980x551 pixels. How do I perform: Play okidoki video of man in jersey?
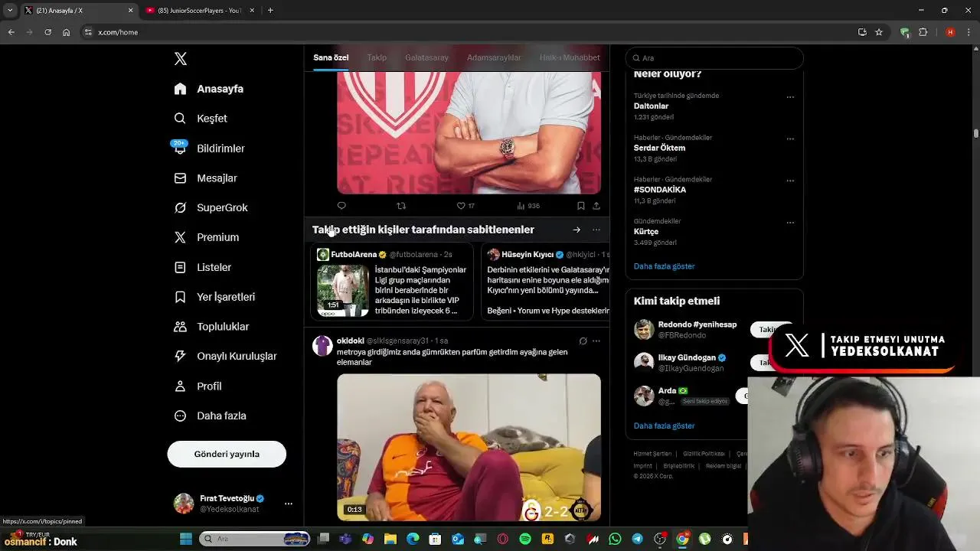[x=469, y=447]
